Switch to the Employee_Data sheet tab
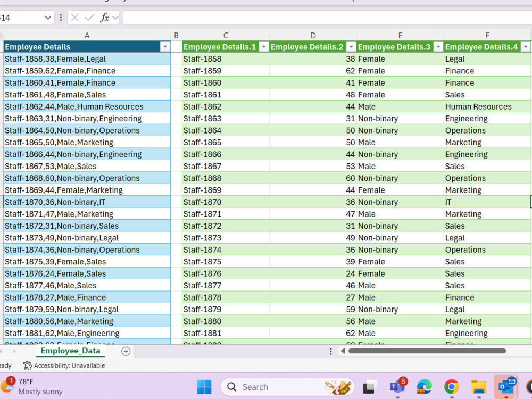Image resolution: width=532 pixels, height=399 pixels. [71, 351]
